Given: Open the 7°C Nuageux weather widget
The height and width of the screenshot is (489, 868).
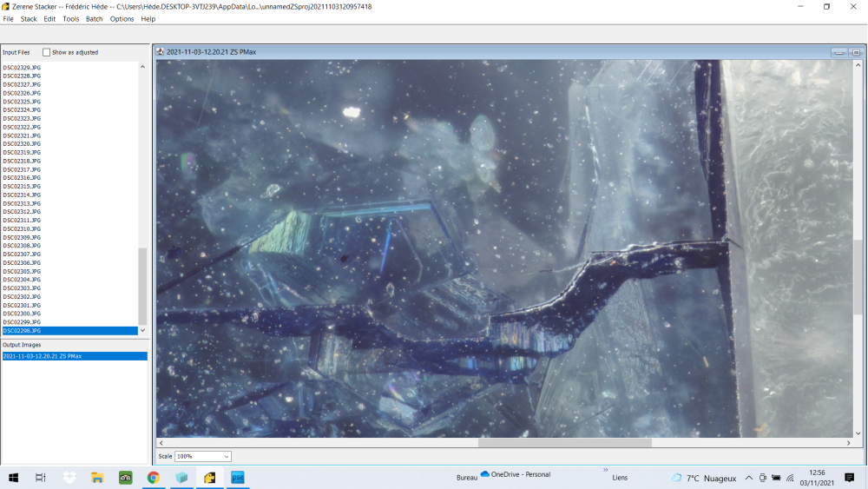Looking at the screenshot, I should click(703, 478).
